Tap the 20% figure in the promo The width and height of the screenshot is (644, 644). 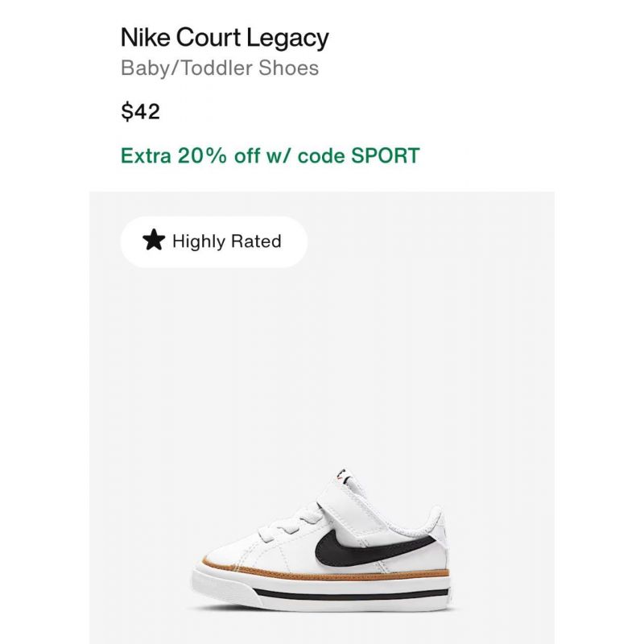point(202,155)
